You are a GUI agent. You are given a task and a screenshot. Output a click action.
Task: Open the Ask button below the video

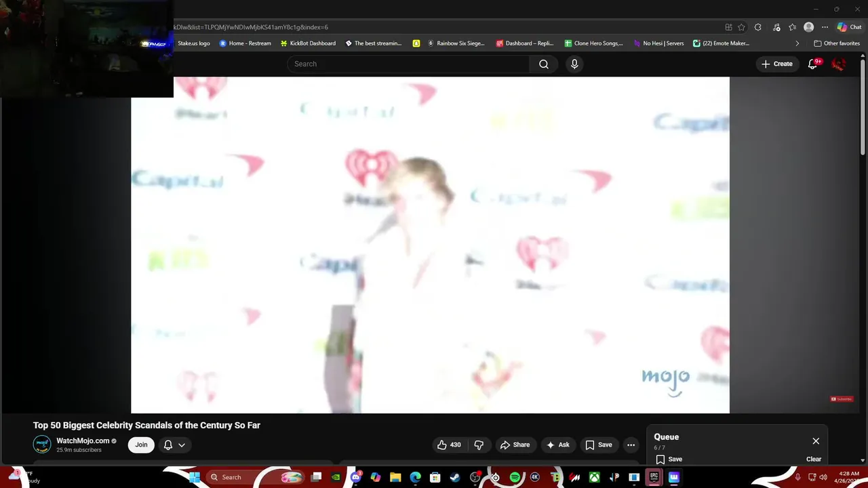click(x=558, y=445)
